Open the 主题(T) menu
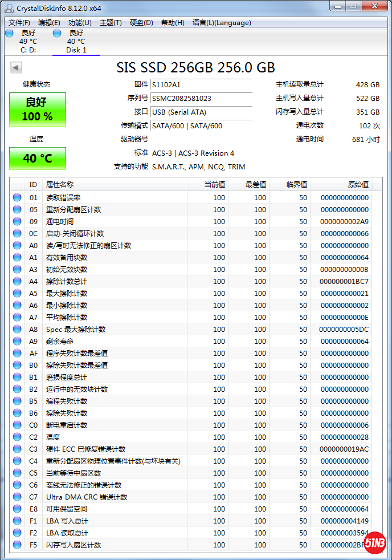The height and width of the screenshot is (560, 392). pyautogui.click(x=111, y=23)
